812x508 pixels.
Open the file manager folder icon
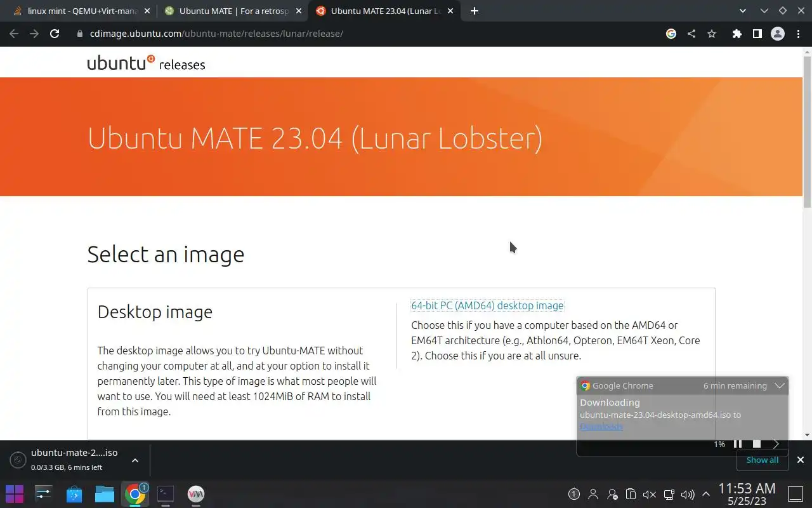[x=105, y=493]
